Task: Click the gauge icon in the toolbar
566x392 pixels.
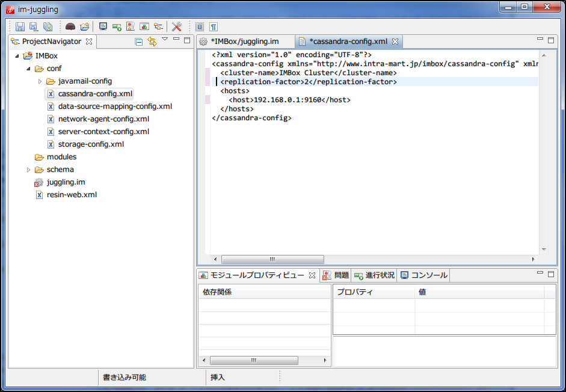Action: (x=70, y=26)
